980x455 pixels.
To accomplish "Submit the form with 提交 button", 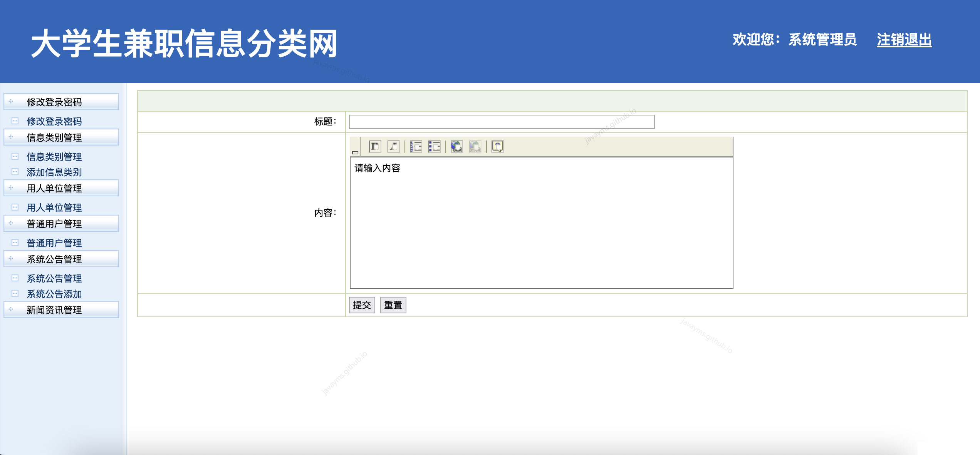I will pos(362,304).
